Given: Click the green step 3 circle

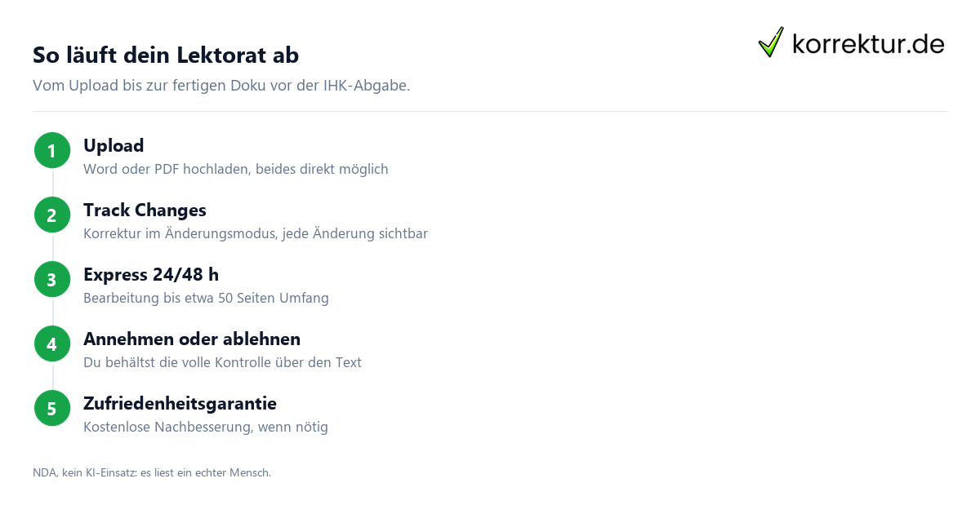Looking at the screenshot, I should (52, 280).
